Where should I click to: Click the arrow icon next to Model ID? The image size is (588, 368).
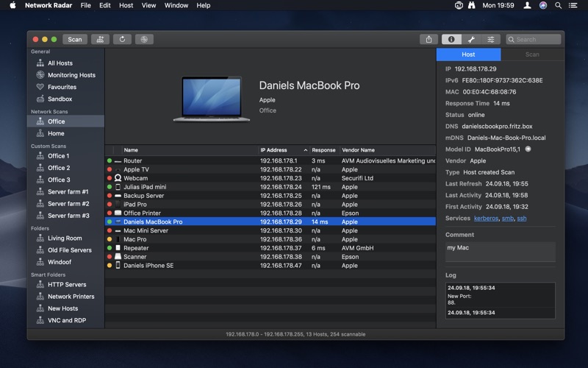(528, 149)
